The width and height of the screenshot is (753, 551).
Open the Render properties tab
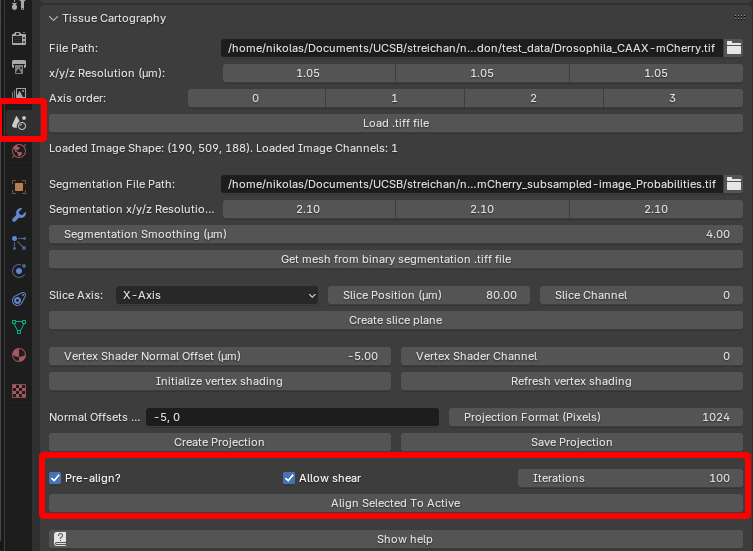coord(19,38)
